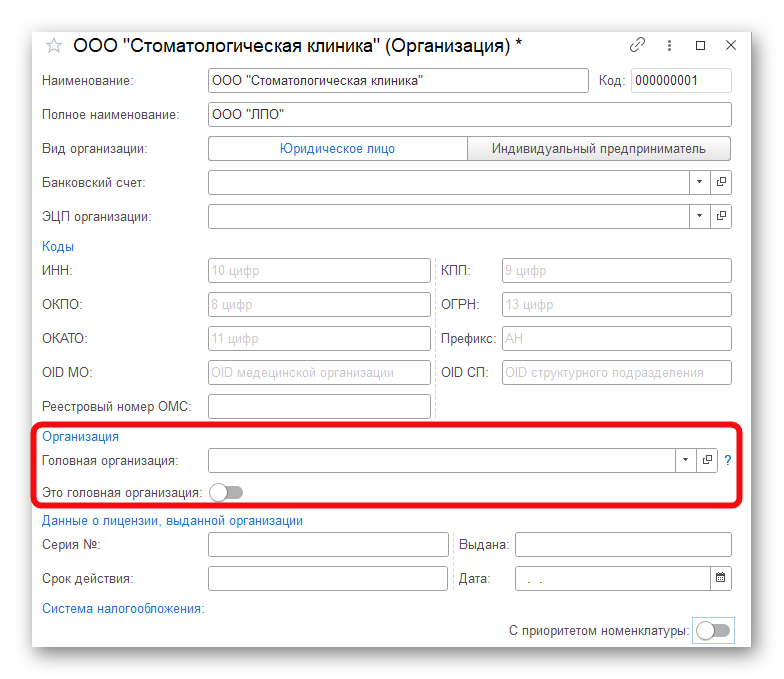
Task: Collapse the Организация section header
Action: point(80,436)
